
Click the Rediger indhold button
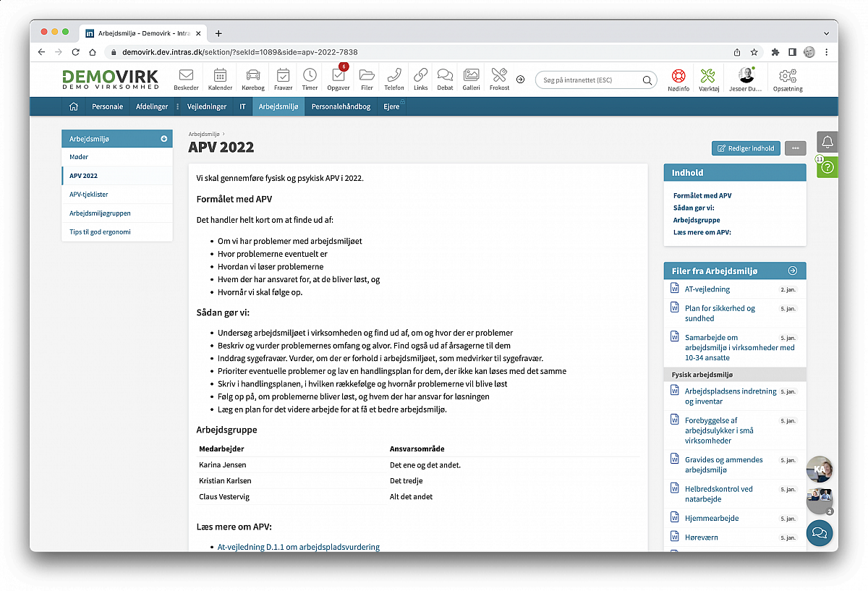(746, 148)
